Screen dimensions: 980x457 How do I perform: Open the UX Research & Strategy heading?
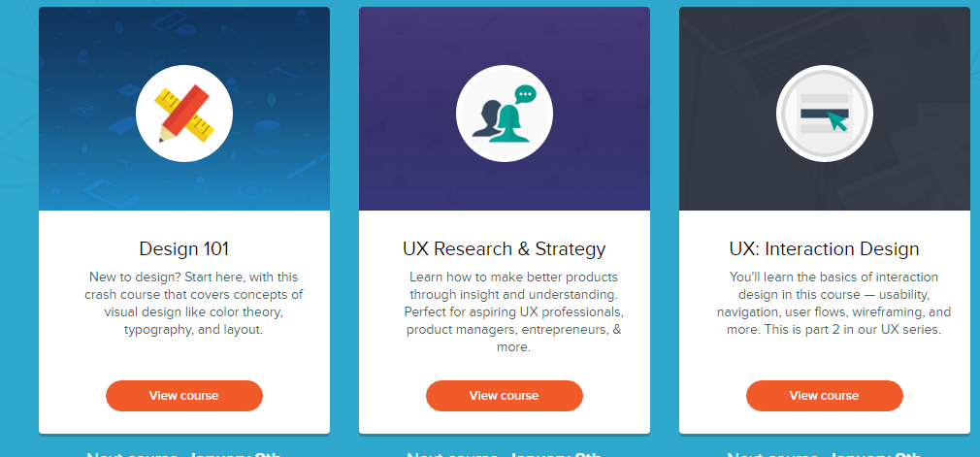click(505, 248)
